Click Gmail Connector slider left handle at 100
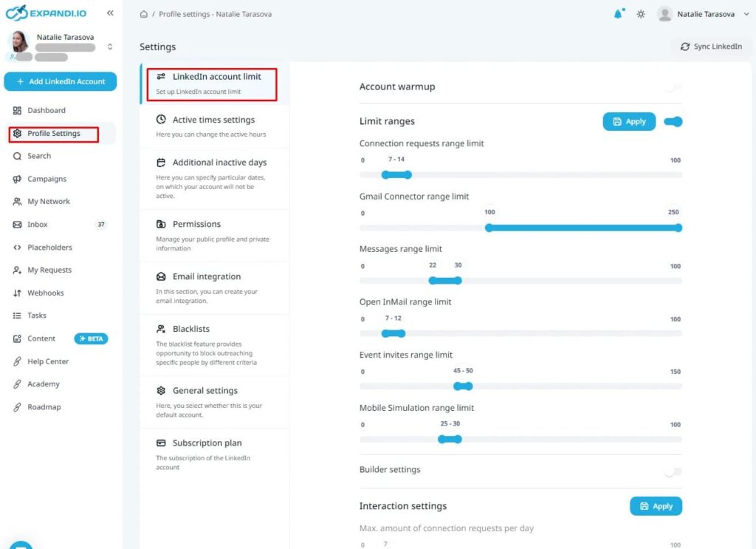The width and height of the screenshot is (756, 549). tap(489, 228)
